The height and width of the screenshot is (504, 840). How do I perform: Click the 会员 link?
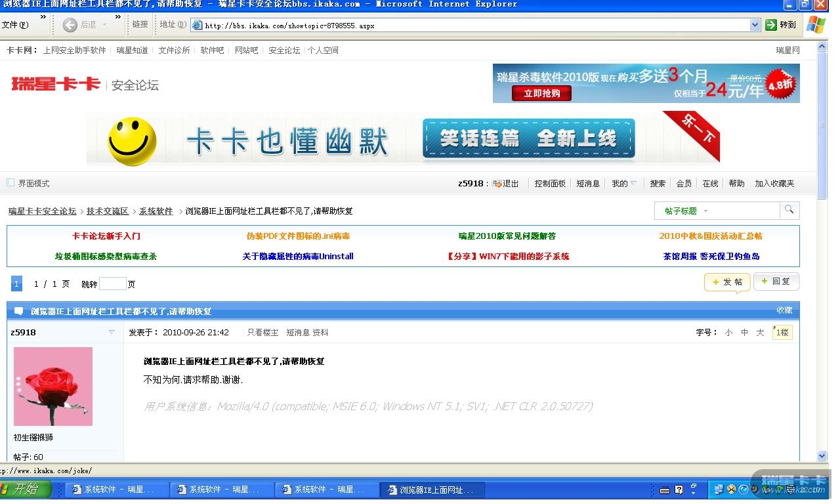click(684, 184)
